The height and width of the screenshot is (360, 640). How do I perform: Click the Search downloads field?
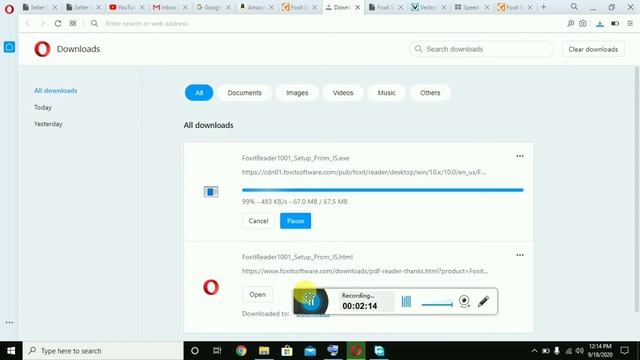(481, 49)
